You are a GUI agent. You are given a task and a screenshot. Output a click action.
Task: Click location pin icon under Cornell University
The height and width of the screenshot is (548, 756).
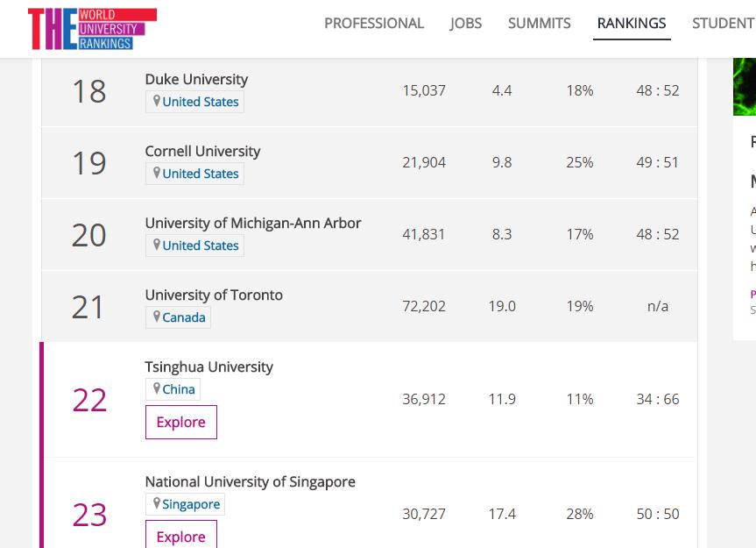tap(156, 173)
